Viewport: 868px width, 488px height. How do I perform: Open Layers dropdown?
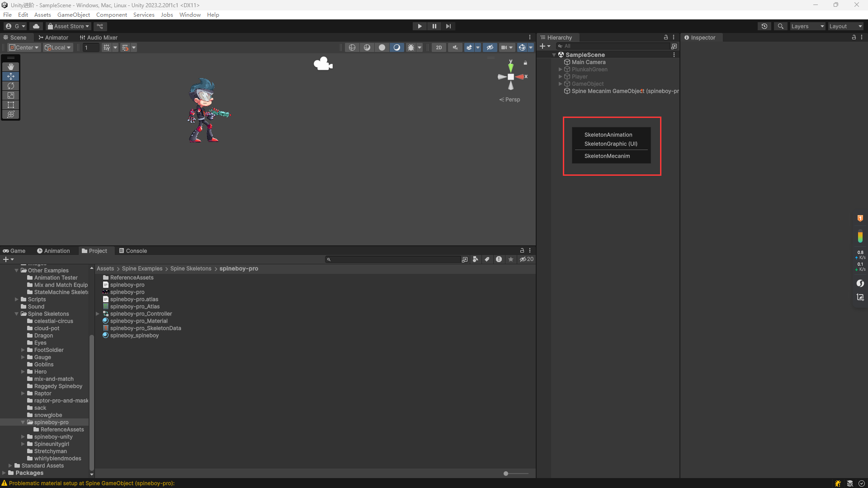[807, 26]
